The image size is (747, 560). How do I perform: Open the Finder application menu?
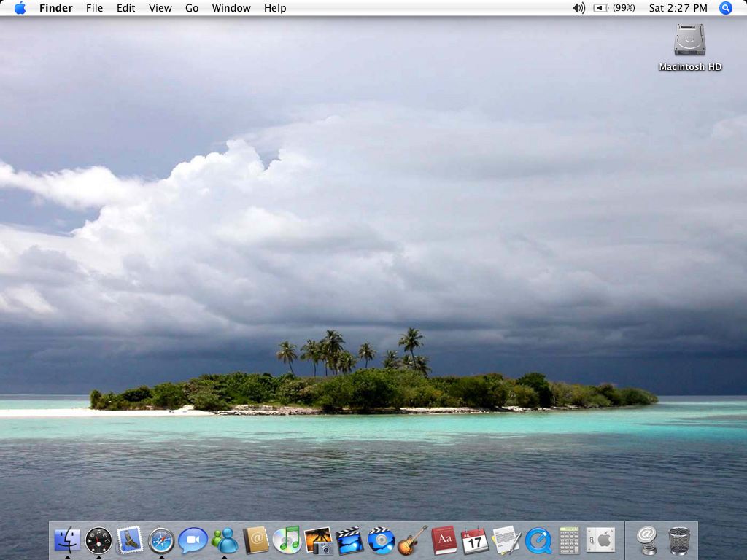pos(56,8)
